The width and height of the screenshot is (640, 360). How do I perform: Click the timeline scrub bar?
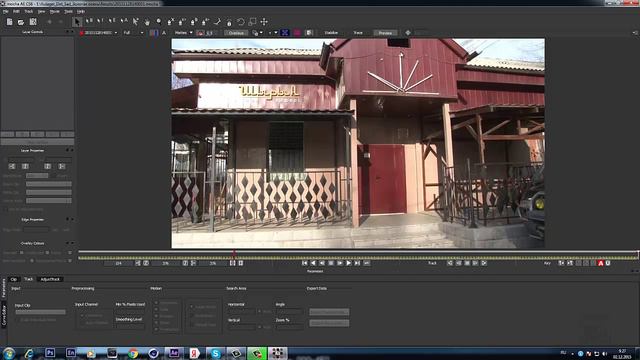358,258
